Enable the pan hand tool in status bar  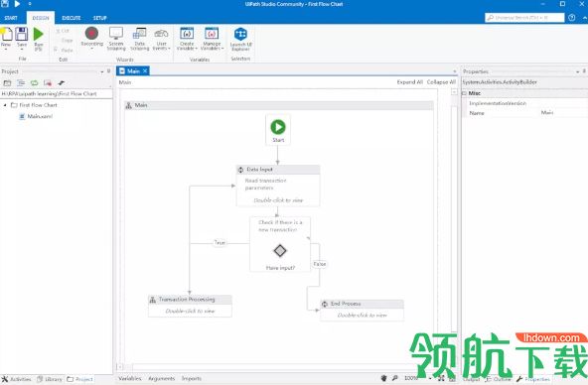tap(383, 378)
